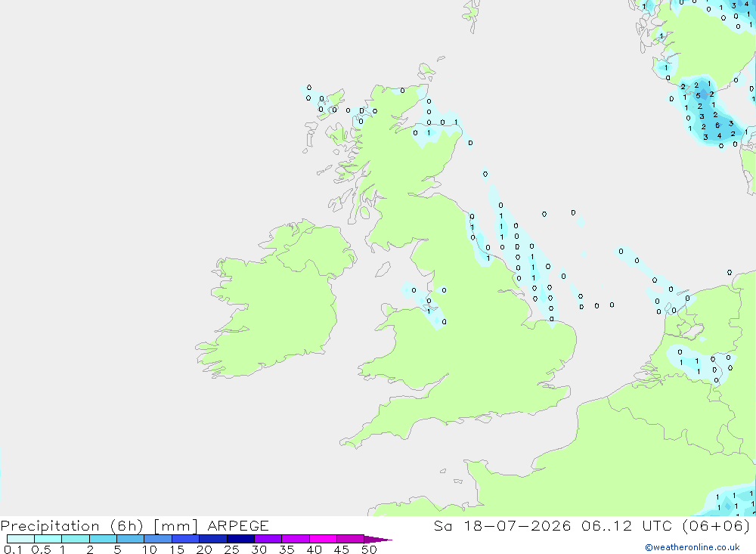Pick the legend swatch between 0.5 and 1
The image size is (756, 554).
pos(48,539)
